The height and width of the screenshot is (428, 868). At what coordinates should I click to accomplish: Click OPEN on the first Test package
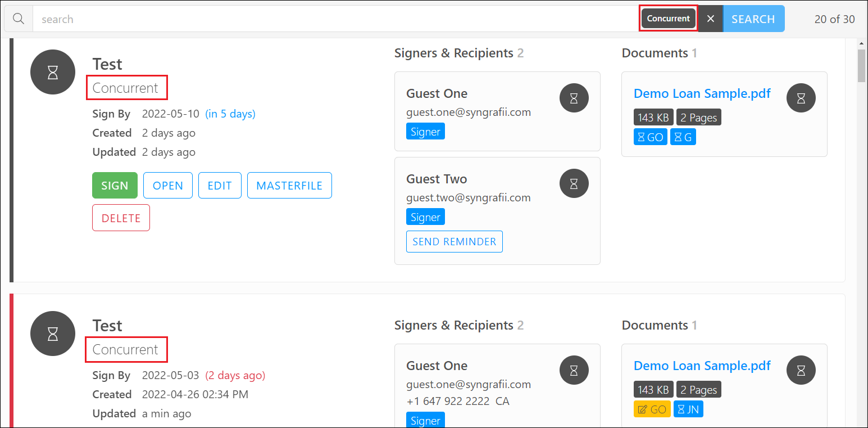click(167, 185)
